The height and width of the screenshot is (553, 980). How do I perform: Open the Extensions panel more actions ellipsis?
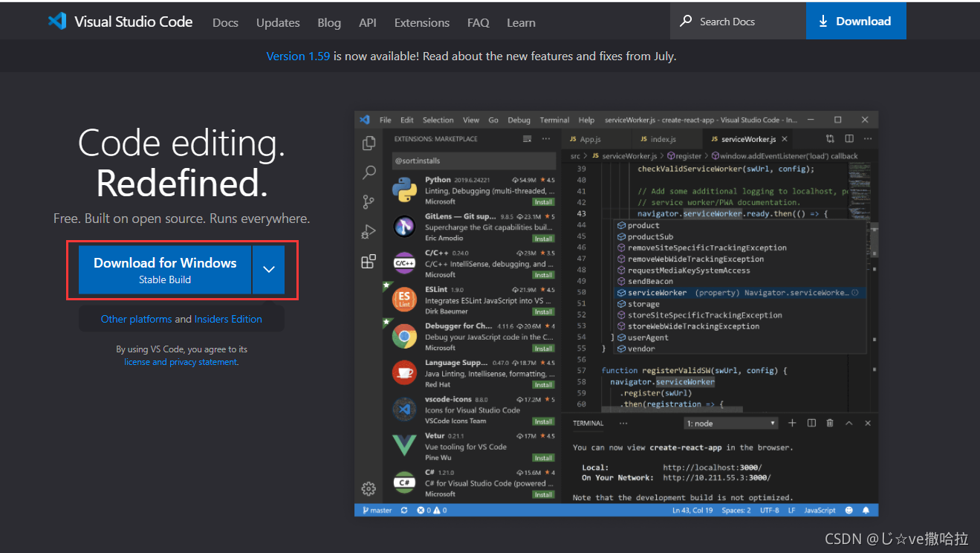(x=546, y=139)
